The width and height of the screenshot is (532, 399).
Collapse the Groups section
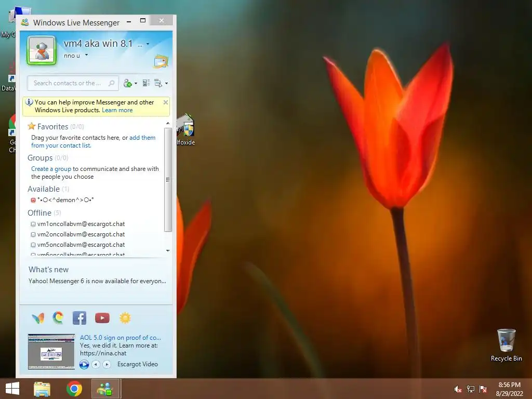point(40,158)
